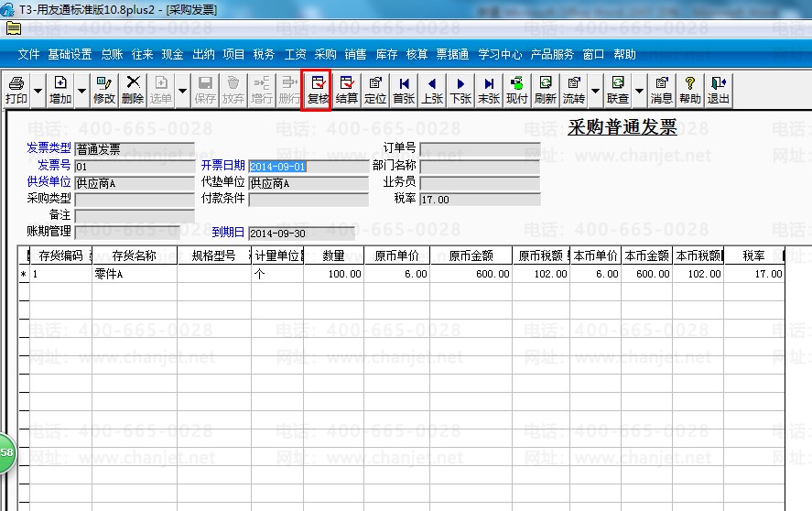Screen dimensions: 812x511
Task: Go to next record (下张)
Action: [x=460, y=90]
